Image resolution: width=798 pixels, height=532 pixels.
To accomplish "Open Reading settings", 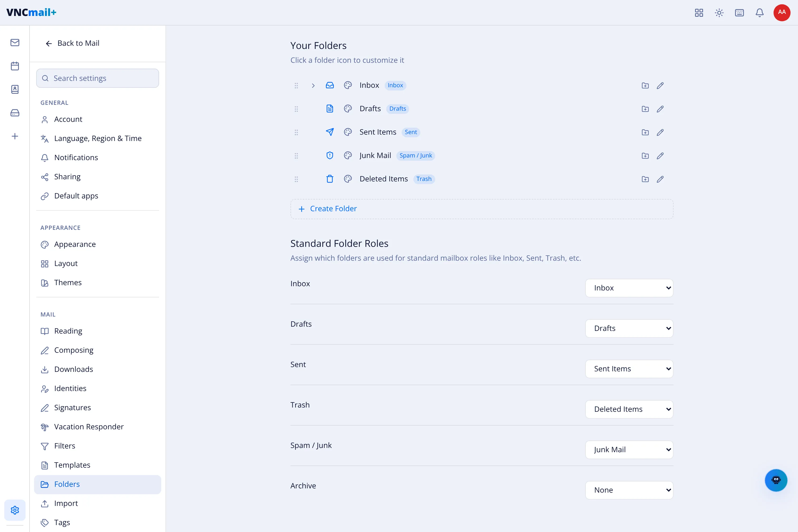I will pos(97,331).
